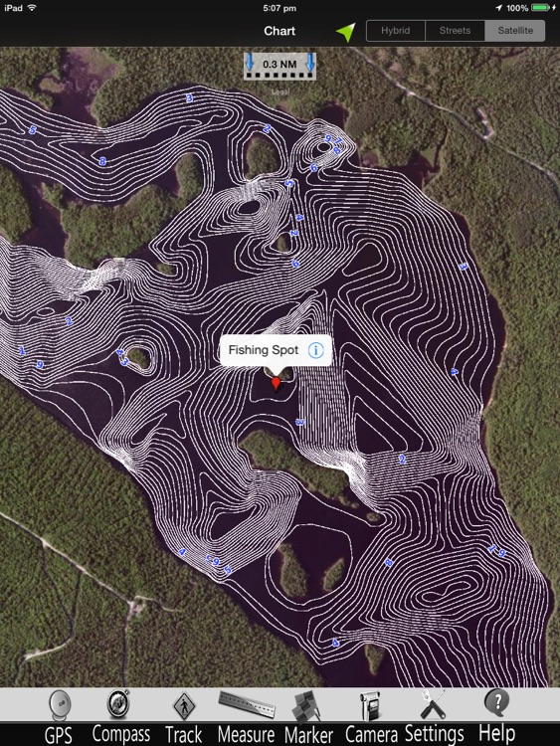Screen dimensions: 560x746
Task: Tap the green location arrow icon
Action: coord(346,32)
